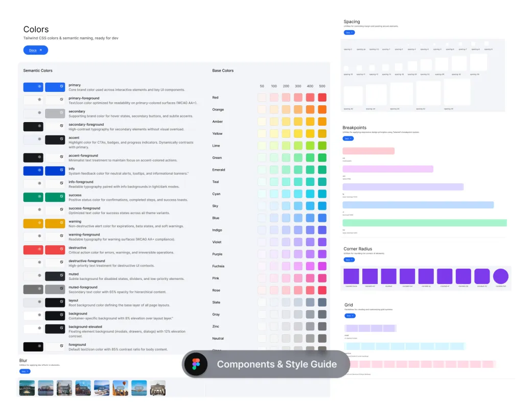Click the pink smallest breakpoint bar
The image size is (532, 402).
(x=368, y=151)
